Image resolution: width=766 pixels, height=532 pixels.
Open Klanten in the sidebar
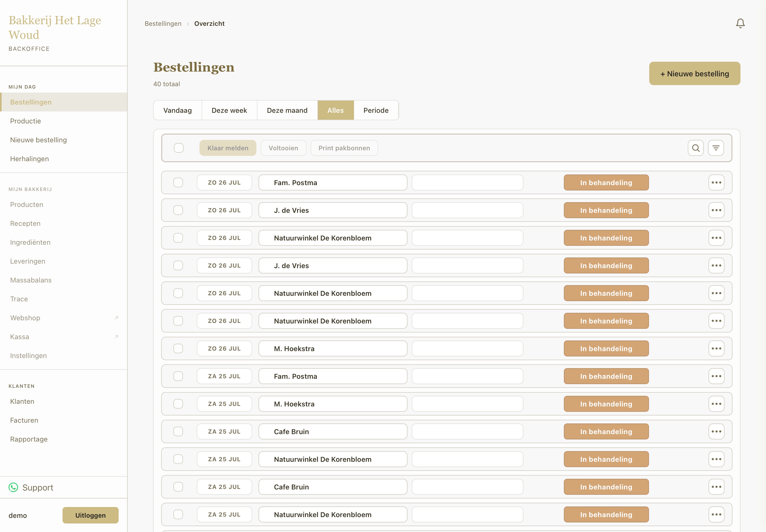point(63,401)
